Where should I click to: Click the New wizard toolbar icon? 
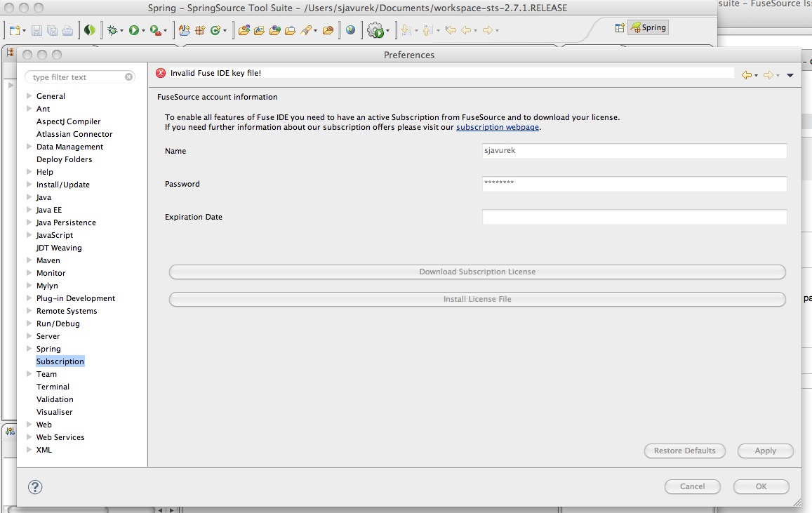(x=15, y=31)
